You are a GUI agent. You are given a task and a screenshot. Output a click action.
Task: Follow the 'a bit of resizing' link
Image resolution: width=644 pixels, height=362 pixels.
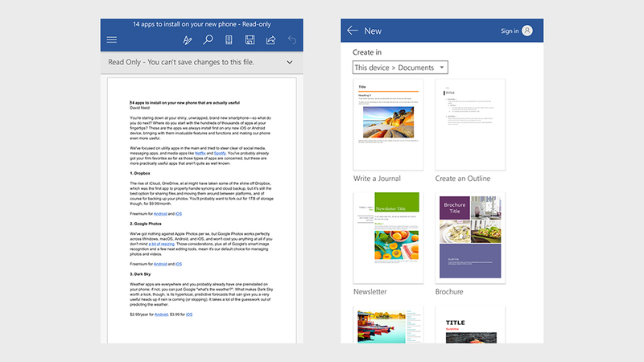(x=162, y=244)
